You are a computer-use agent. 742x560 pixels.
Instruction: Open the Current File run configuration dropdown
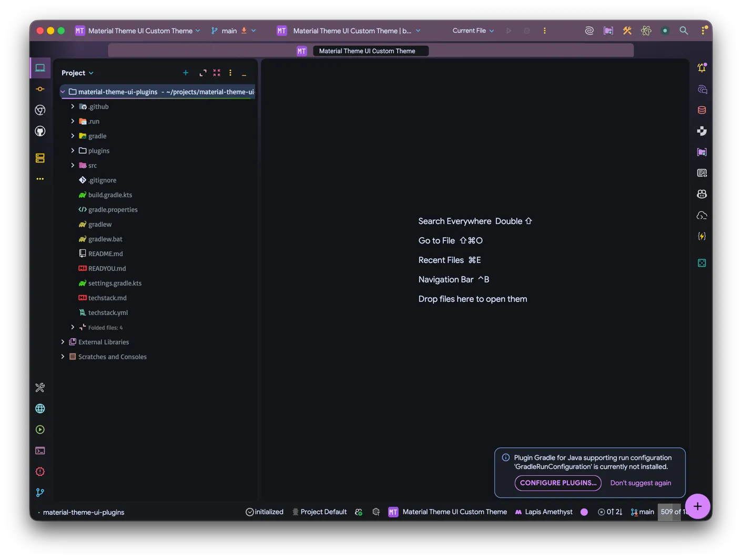(x=473, y=30)
